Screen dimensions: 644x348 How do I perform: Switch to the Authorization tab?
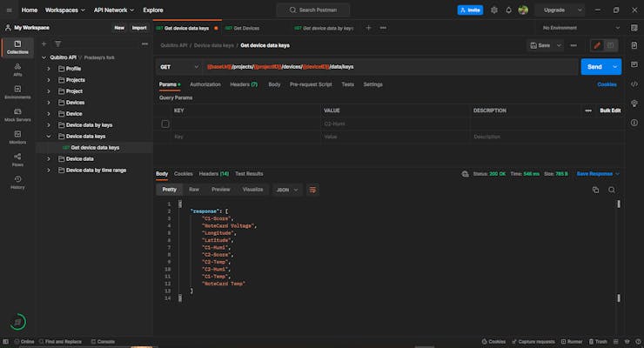[x=205, y=84]
